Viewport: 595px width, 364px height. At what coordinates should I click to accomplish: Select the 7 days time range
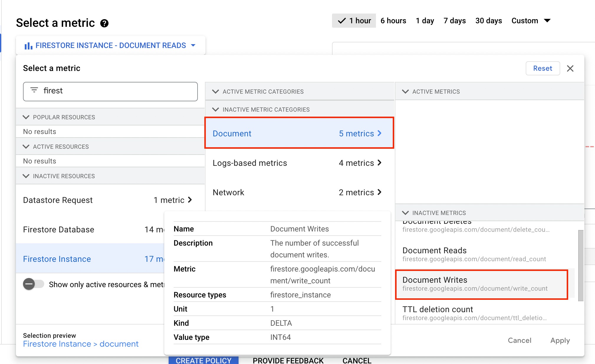click(x=454, y=21)
